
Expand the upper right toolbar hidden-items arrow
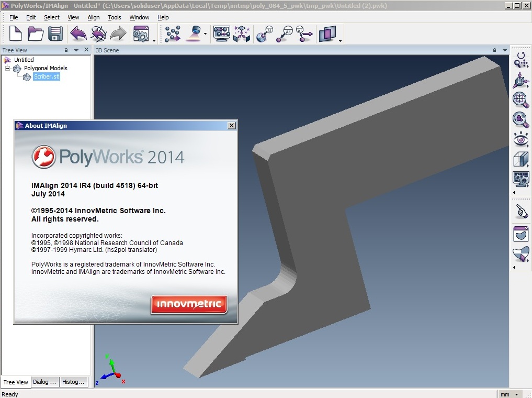(x=514, y=193)
